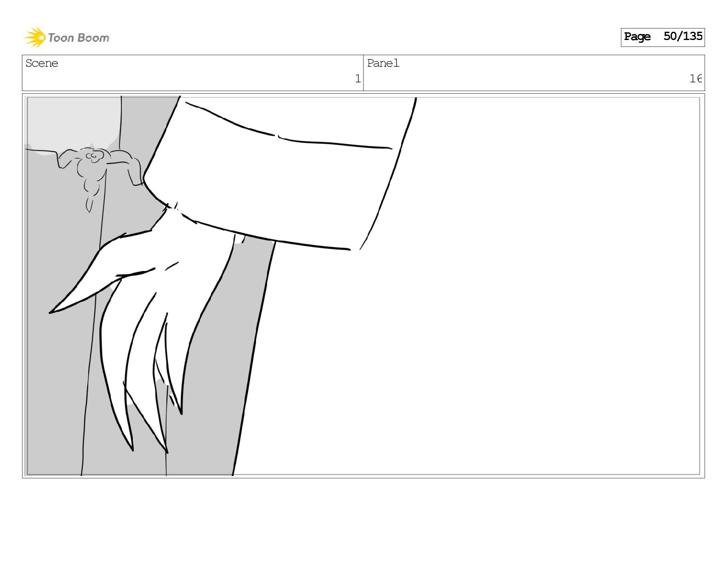Click the Toon Boom logo
This screenshot has width=728, height=563.
(67, 37)
